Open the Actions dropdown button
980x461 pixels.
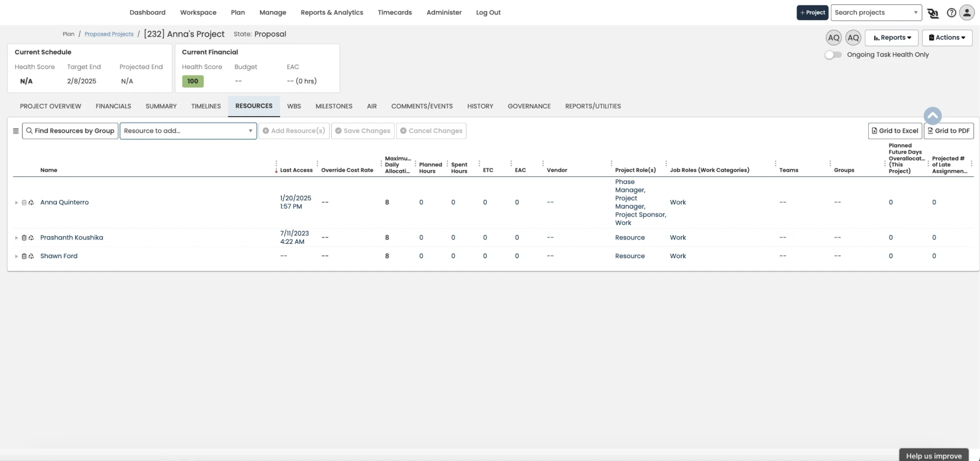[x=947, y=38]
